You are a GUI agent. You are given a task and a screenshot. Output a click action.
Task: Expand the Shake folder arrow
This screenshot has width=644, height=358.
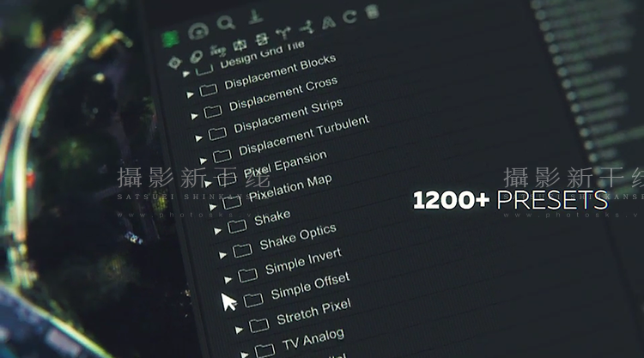pyautogui.click(x=218, y=231)
